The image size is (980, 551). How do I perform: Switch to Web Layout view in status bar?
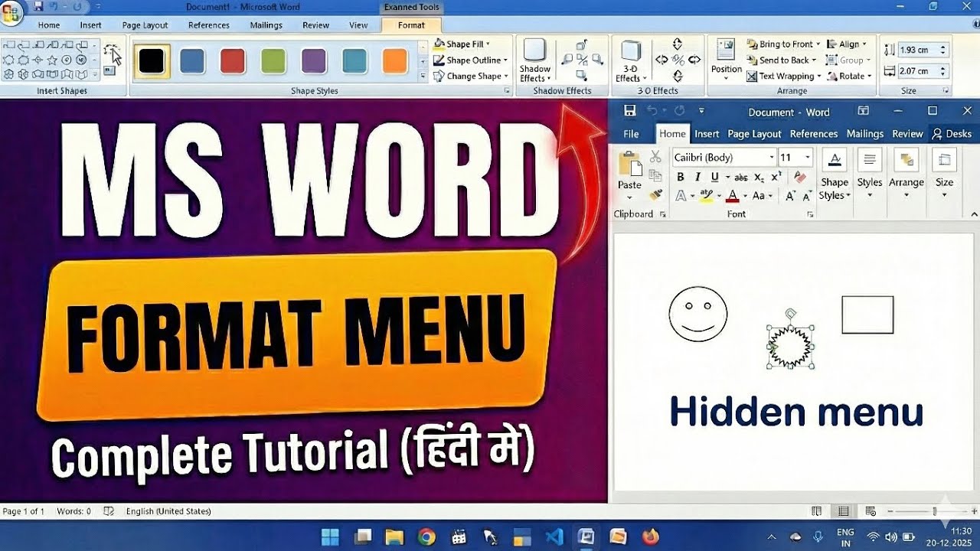870,511
